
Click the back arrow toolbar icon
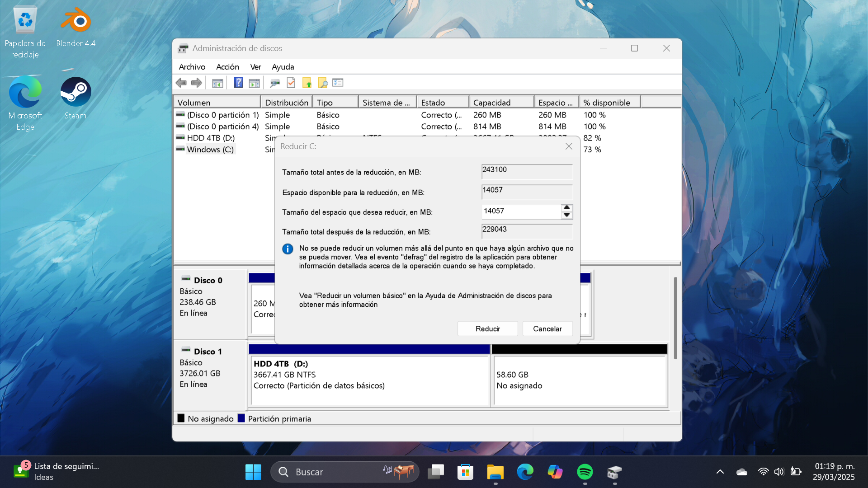(x=181, y=83)
